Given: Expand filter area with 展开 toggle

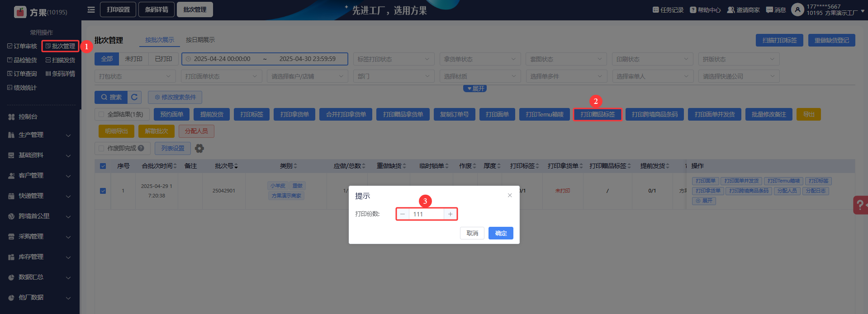Looking at the screenshot, I should (x=475, y=89).
